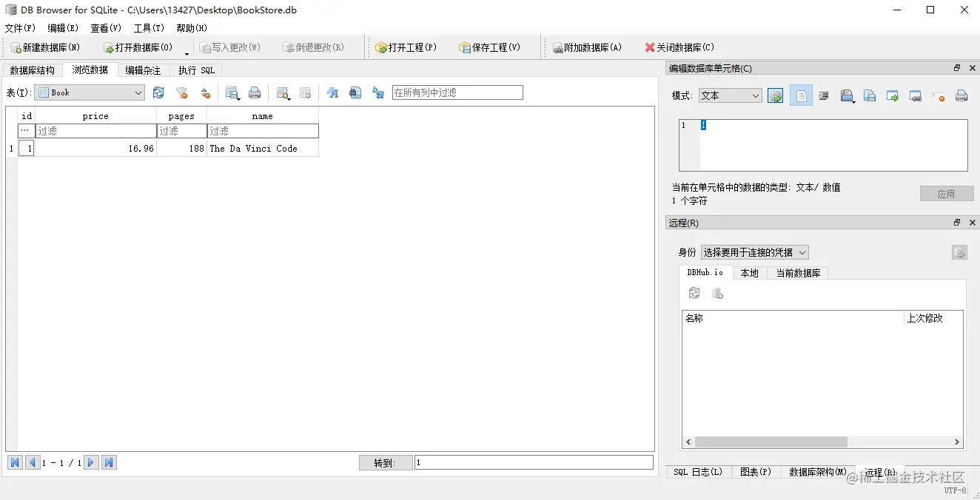The height and width of the screenshot is (500, 980).
Task: Print cell contents icon in editor
Action: [x=961, y=95]
